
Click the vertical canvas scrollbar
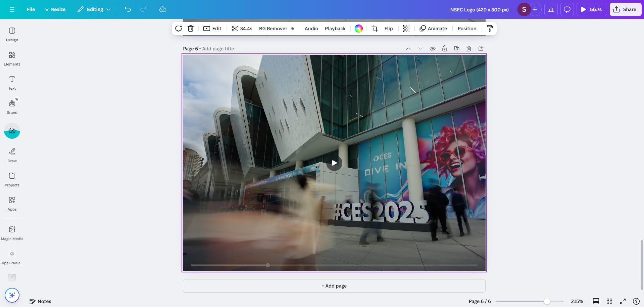[x=642, y=264]
